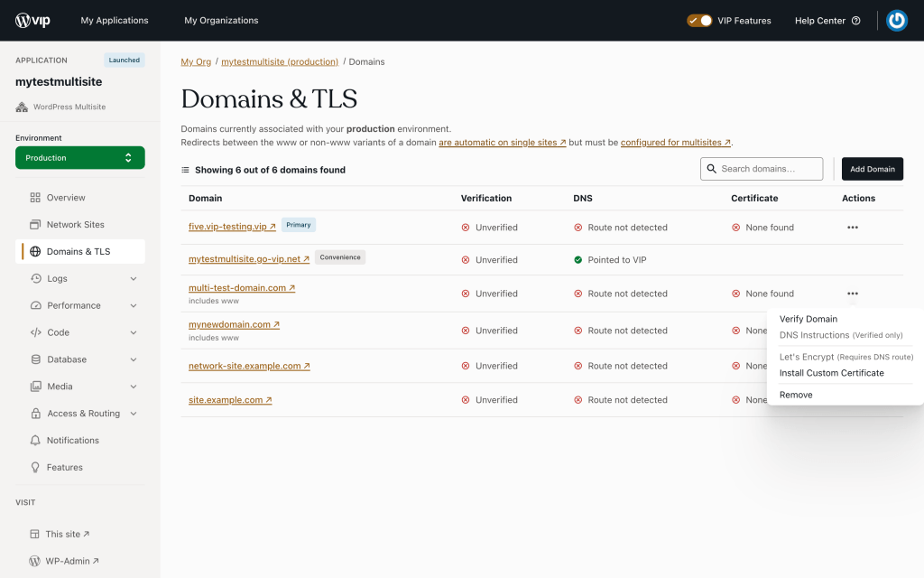The height and width of the screenshot is (578, 924).
Task: Select DNS Instructions menu entry
Action: [x=841, y=335]
